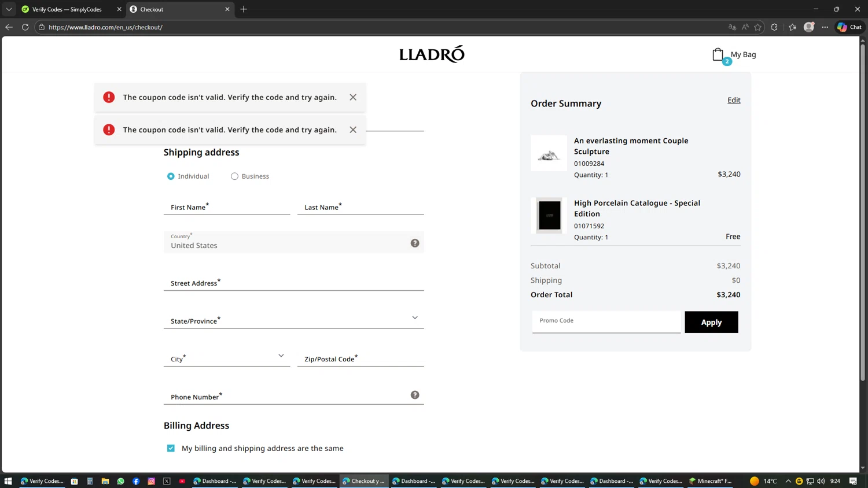
Task: Open WhatsApp from the taskbar
Action: tap(120, 481)
